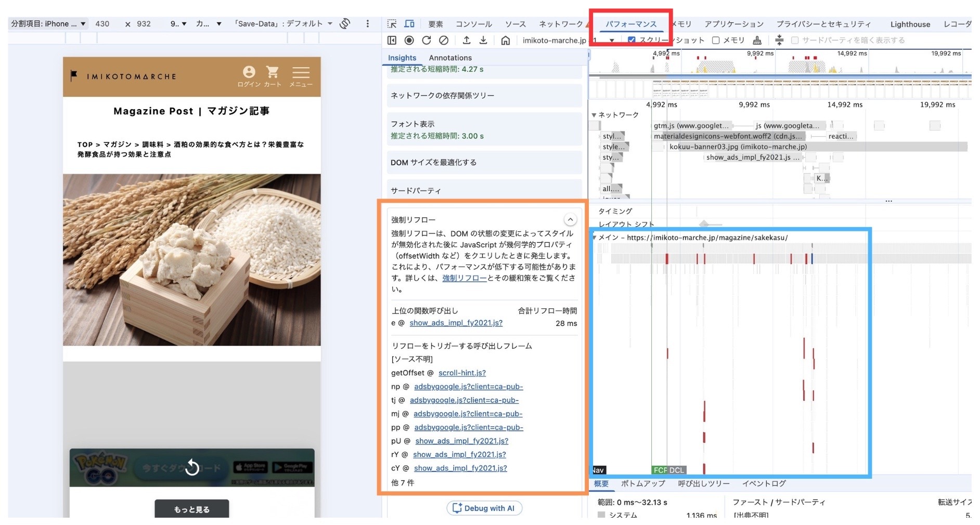
Task: Switch to the ネットワーク tab
Action: [561, 24]
